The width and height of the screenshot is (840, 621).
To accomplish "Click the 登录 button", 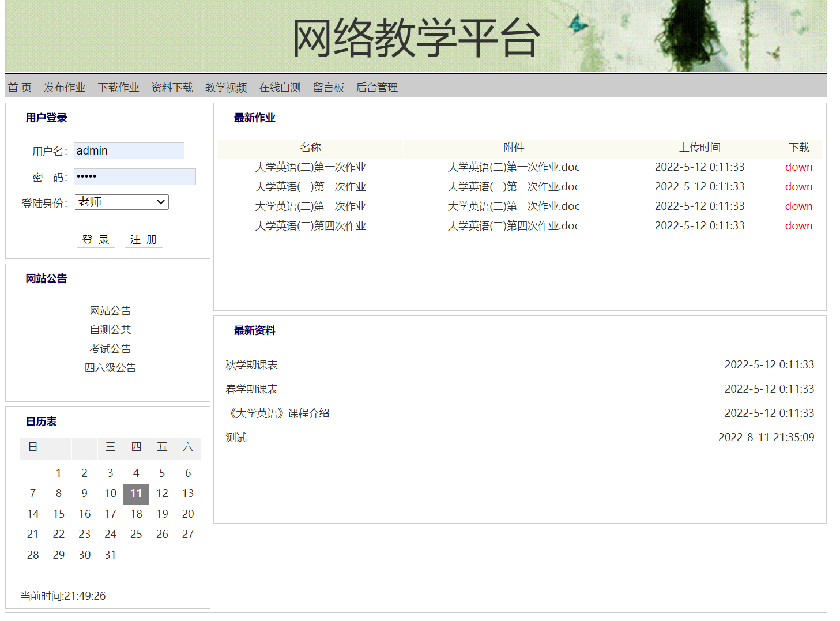I will tap(96, 238).
